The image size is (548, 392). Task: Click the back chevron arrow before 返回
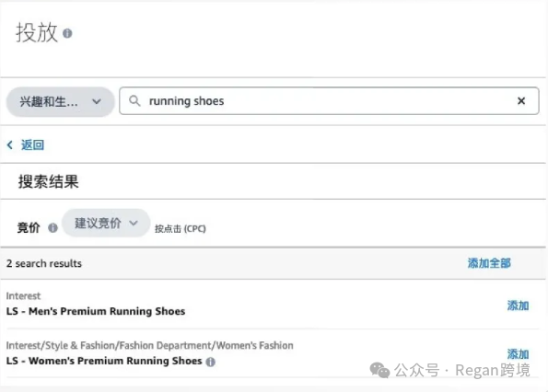click(x=10, y=144)
